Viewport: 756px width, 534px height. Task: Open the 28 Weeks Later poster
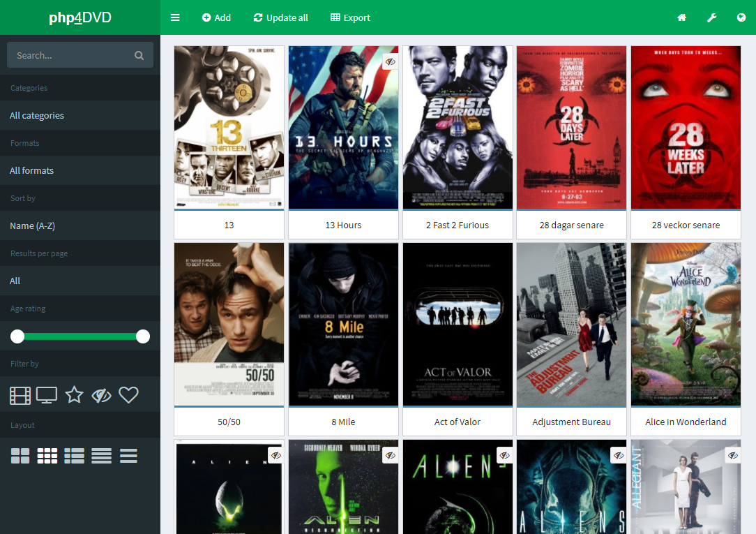click(686, 127)
